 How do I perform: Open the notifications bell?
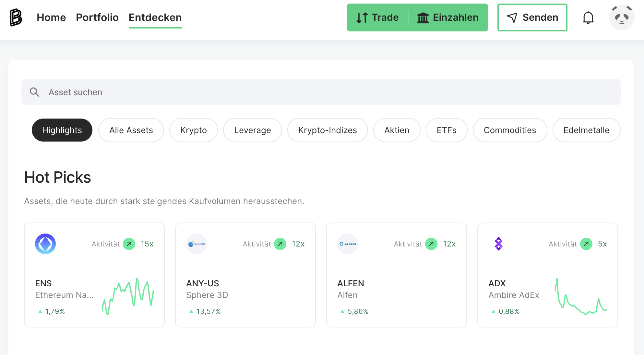[588, 17]
